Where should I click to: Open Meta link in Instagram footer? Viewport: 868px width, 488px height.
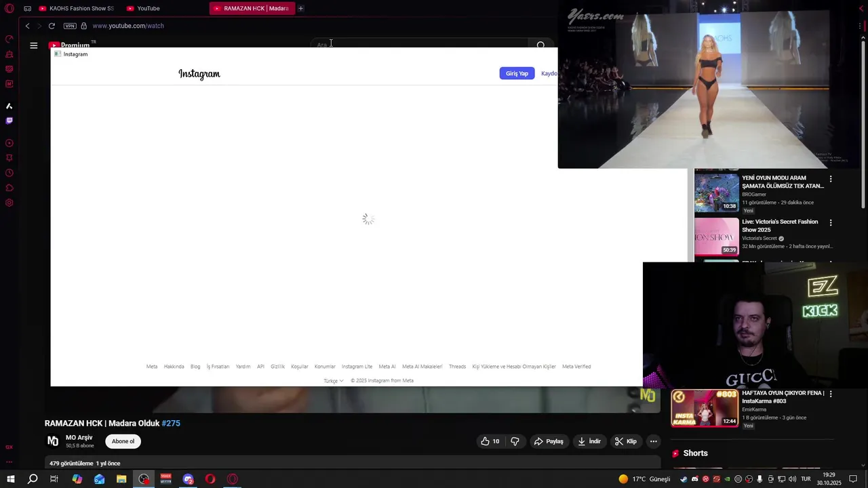click(x=152, y=367)
